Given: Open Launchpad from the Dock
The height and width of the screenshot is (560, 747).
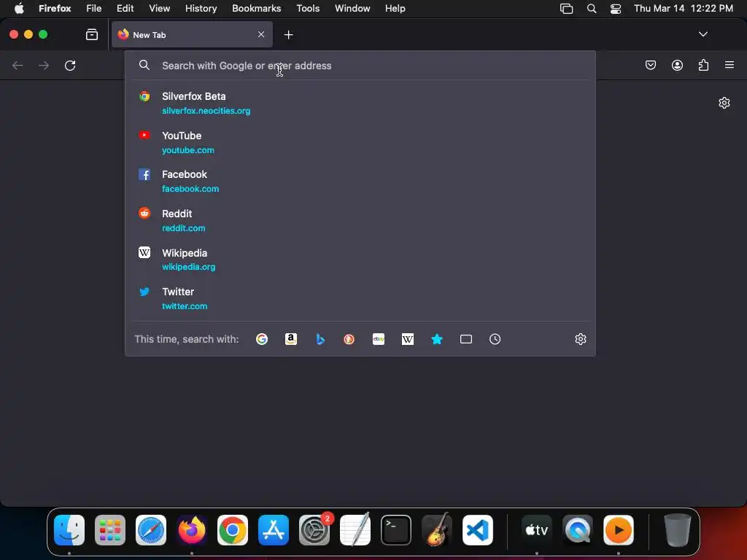Looking at the screenshot, I should (x=110, y=530).
